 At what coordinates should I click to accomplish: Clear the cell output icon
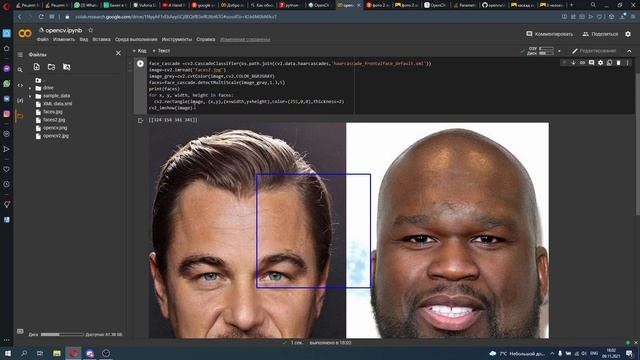click(140, 120)
